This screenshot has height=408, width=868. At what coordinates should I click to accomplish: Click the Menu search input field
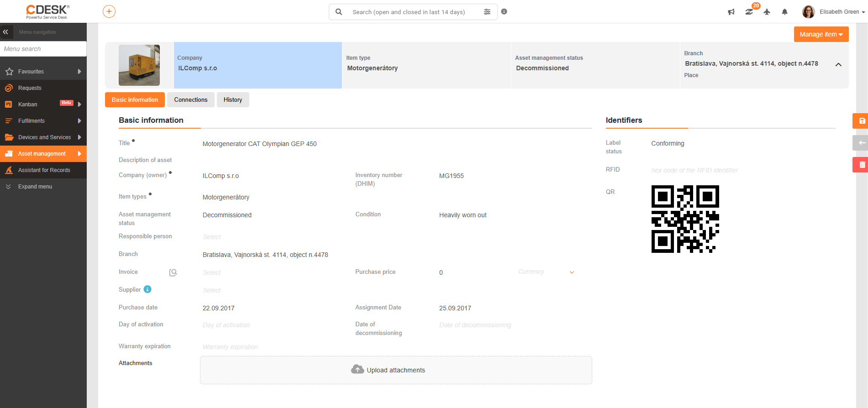click(x=43, y=49)
